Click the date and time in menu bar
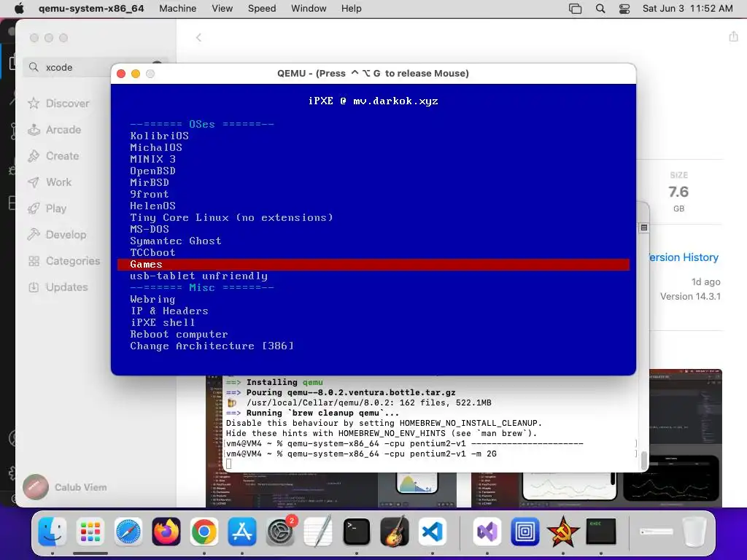Screen dimensions: 747x560 click(x=687, y=9)
